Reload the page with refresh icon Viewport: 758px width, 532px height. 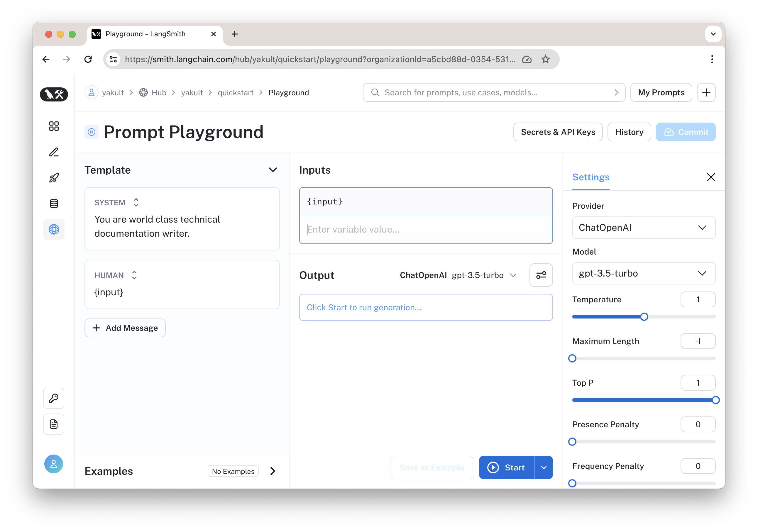click(x=88, y=60)
